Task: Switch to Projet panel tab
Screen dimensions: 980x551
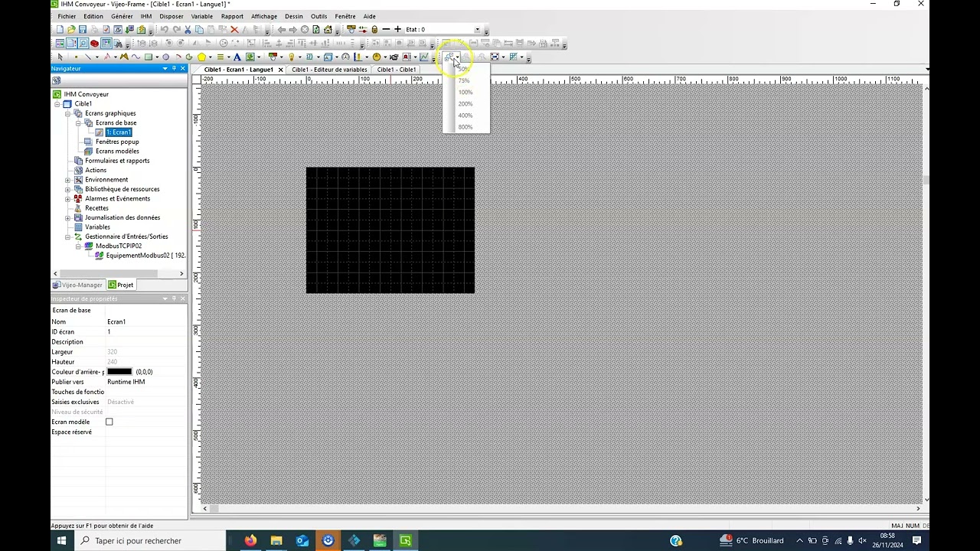Action: pyautogui.click(x=121, y=285)
